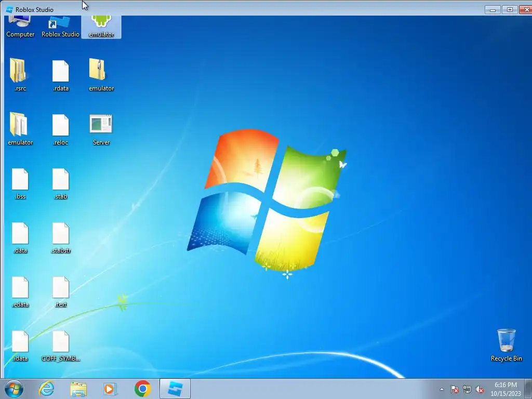Viewport: 532px width, 399px height.
Task: Select the .rsrc folder icon
Action: 20,75
